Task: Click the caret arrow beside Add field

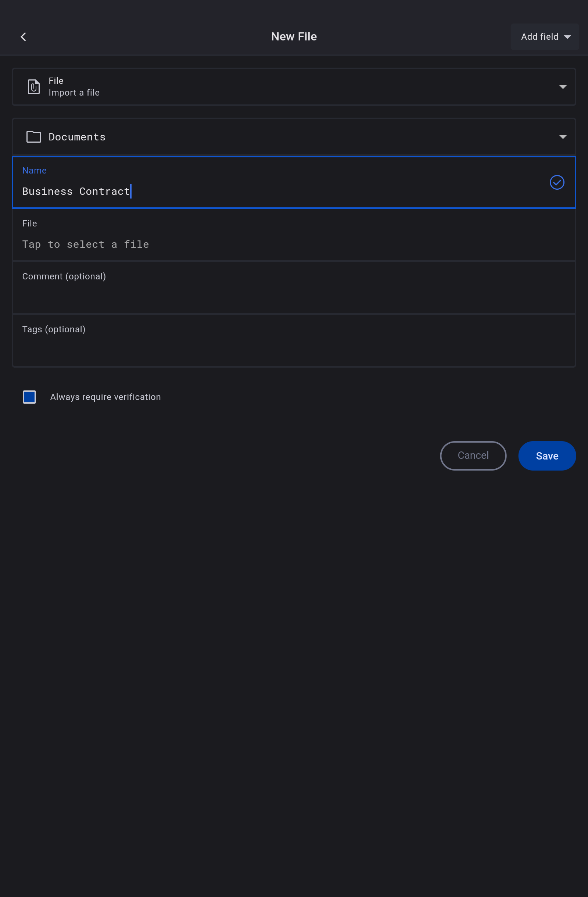Action: click(x=567, y=37)
